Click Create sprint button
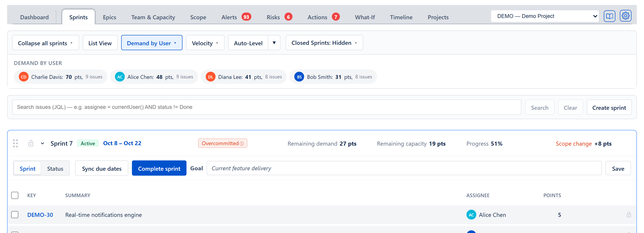 tap(609, 108)
